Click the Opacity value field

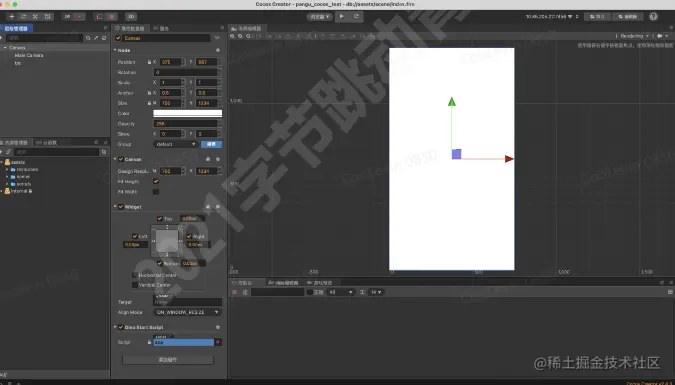pos(186,124)
